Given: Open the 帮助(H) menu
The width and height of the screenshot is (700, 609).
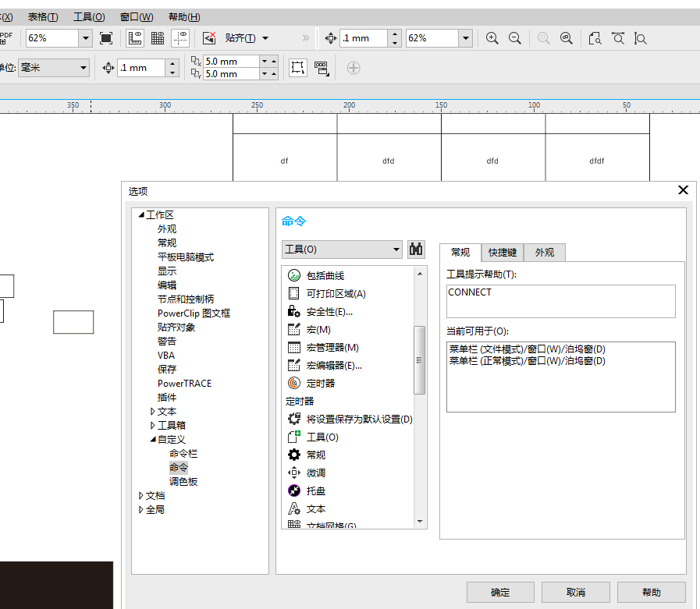Looking at the screenshot, I should coord(184,17).
